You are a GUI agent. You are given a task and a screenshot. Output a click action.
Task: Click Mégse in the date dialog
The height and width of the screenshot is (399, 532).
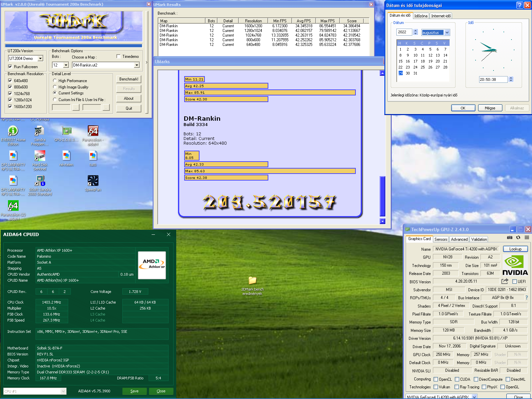click(490, 108)
